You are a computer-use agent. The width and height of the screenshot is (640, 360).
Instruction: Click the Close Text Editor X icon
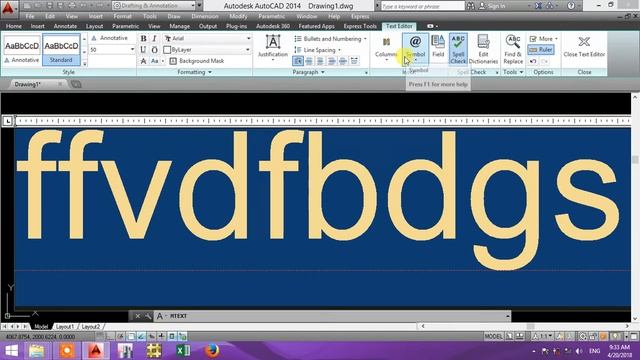pyautogui.click(x=584, y=42)
